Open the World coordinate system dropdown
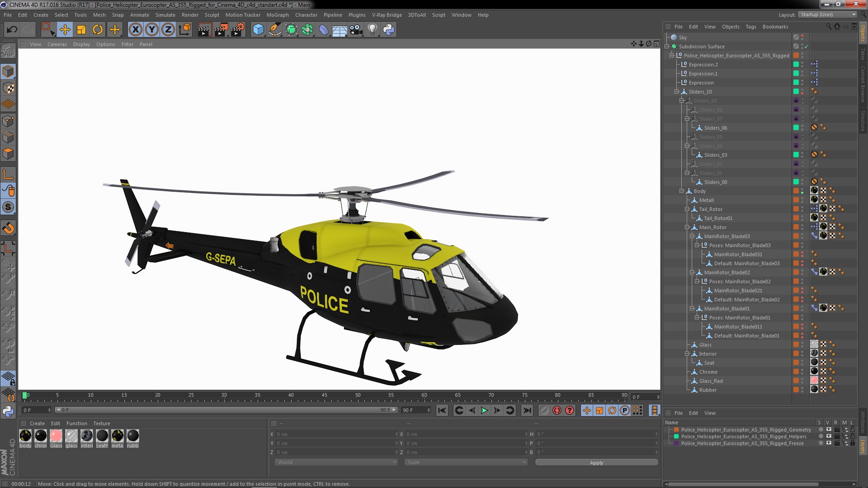This screenshot has width=868, height=488. 336,462
